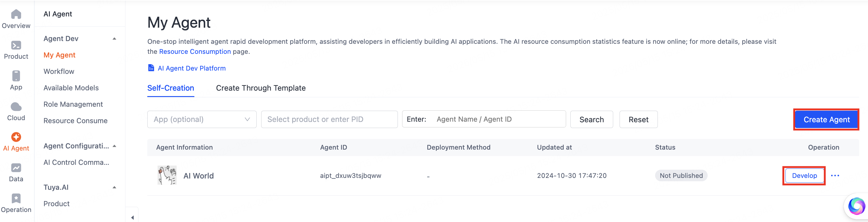Click the Deployment Method column header
Viewport: 868px width, 222px height.
(458, 147)
